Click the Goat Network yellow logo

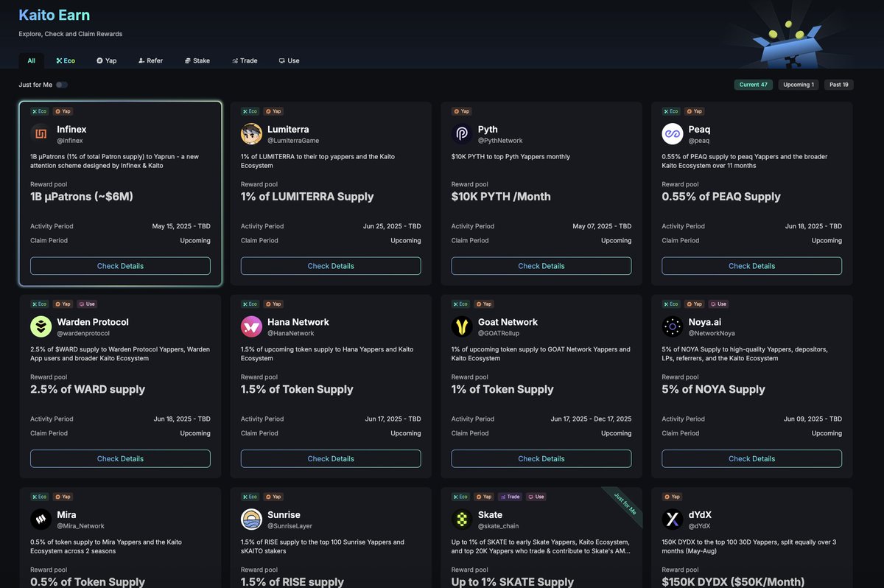click(462, 326)
